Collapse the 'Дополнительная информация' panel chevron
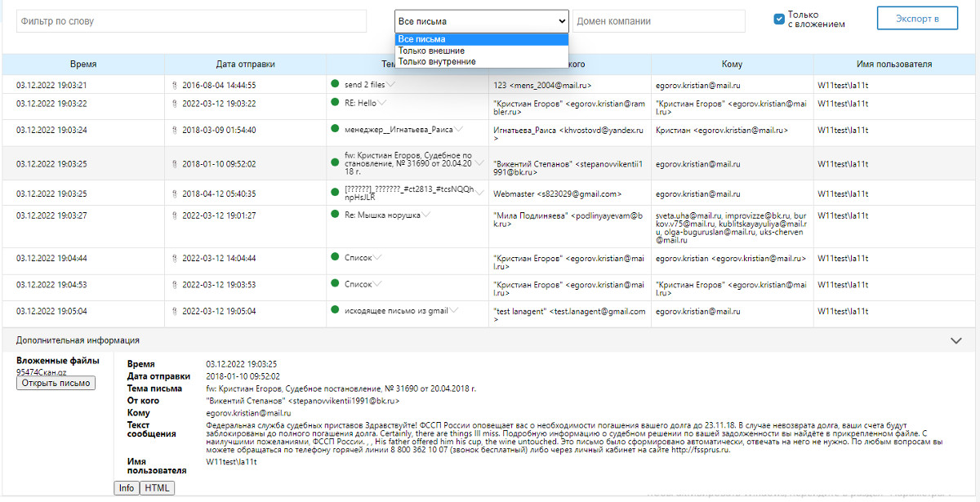 957,340
